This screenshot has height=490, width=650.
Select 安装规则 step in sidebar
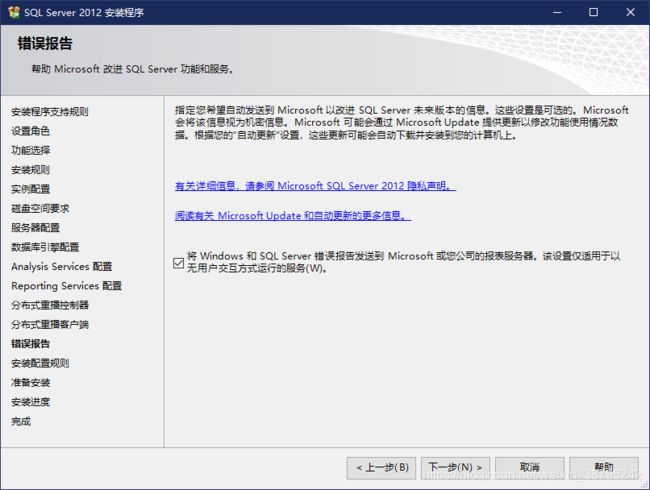[x=31, y=170]
